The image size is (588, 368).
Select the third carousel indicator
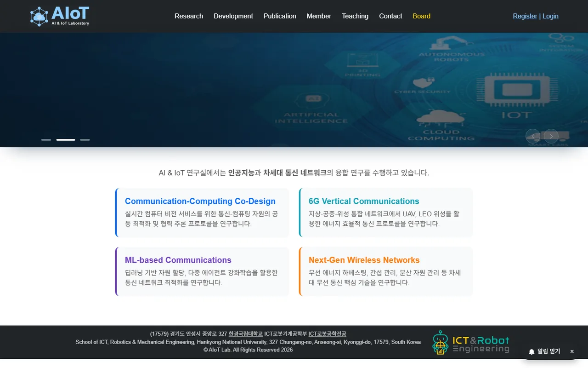(85, 139)
